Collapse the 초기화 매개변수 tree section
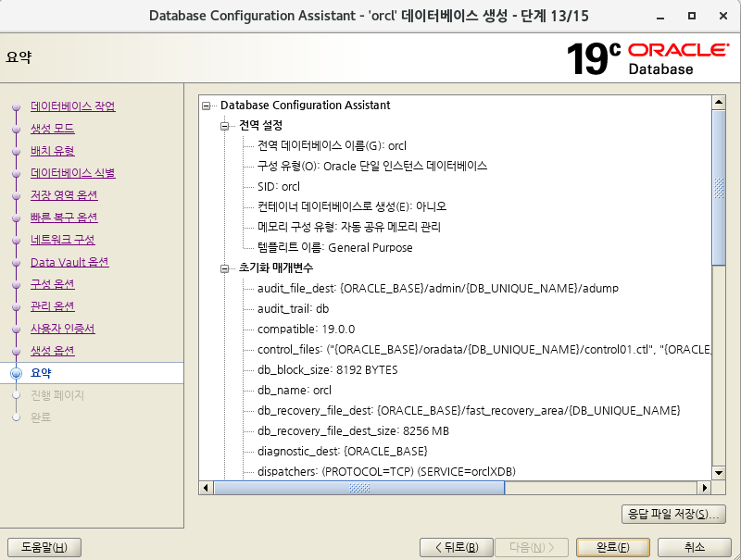The height and width of the screenshot is (560, 741). (224, 268)
